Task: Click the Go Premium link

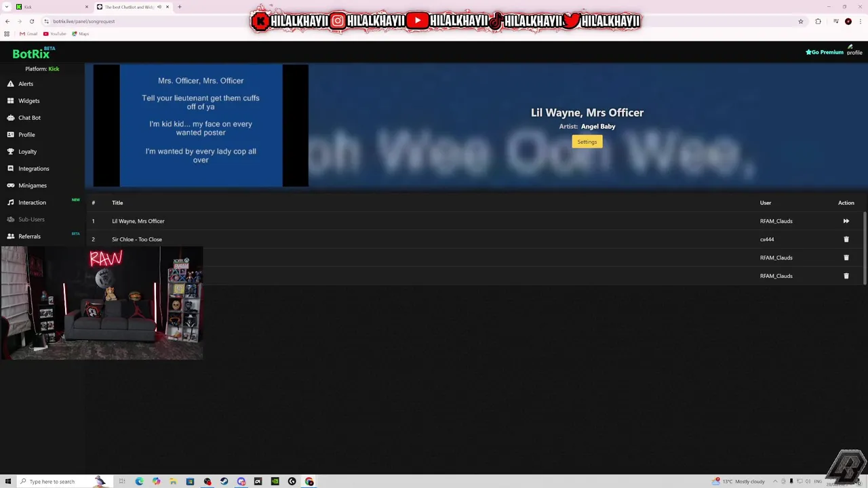Action: (825, 52)
